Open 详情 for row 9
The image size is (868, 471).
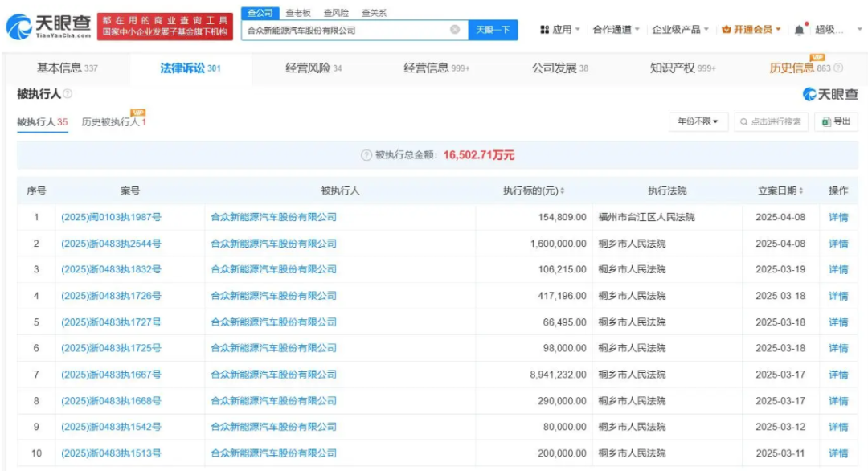[838, 427]
